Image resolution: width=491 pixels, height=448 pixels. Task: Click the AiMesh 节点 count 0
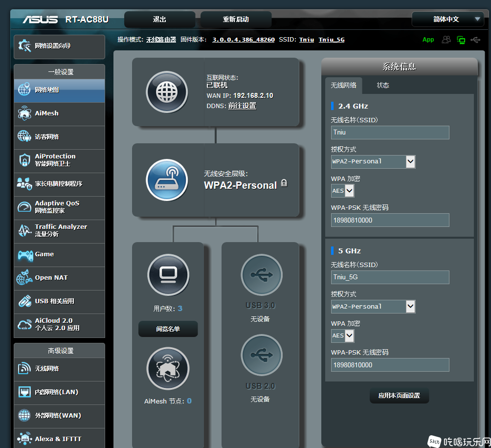point(189,401)
